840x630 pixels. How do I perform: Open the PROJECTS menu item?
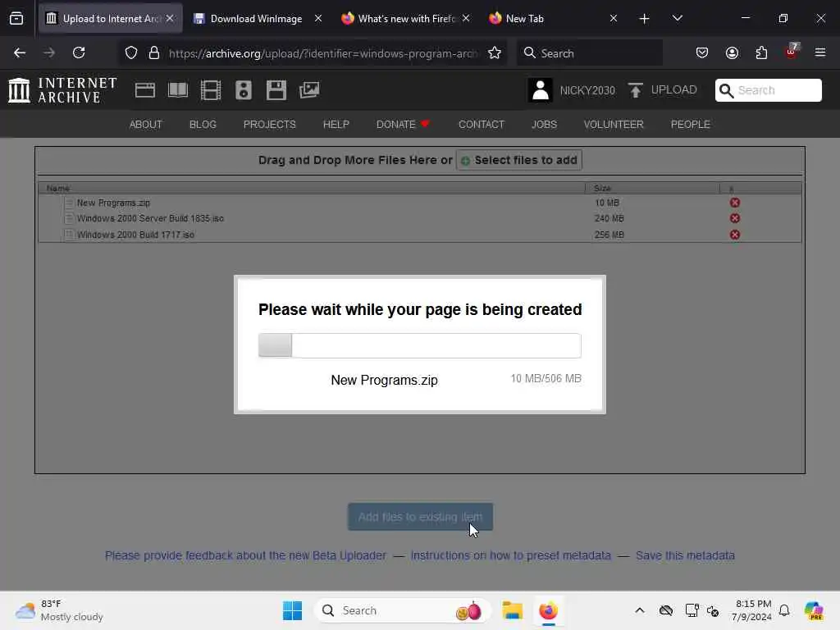(x=269, y=125)
